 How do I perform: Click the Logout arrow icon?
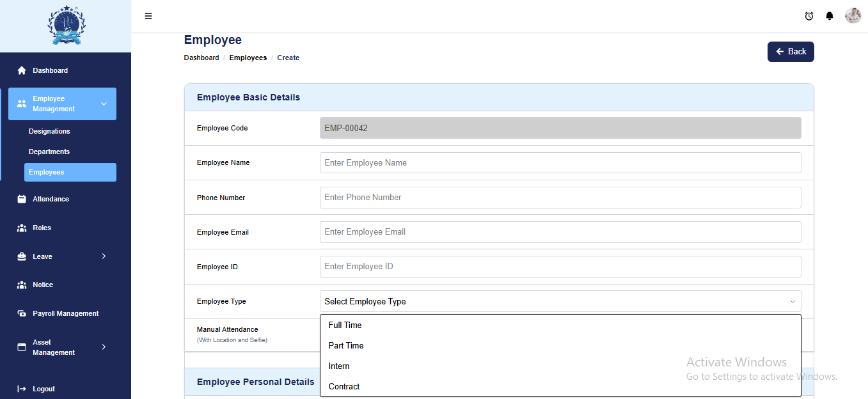[22, 389]
